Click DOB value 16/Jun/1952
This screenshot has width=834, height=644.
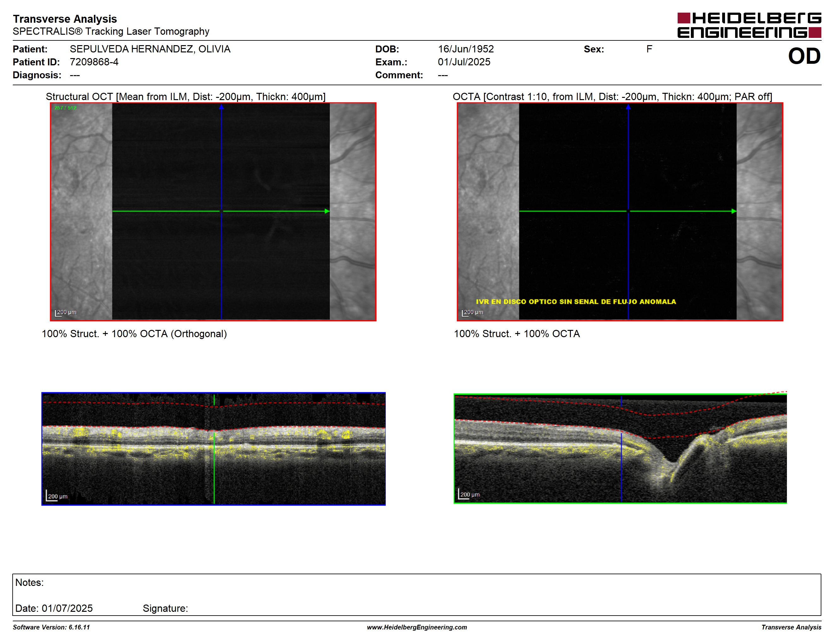(466, 49)
